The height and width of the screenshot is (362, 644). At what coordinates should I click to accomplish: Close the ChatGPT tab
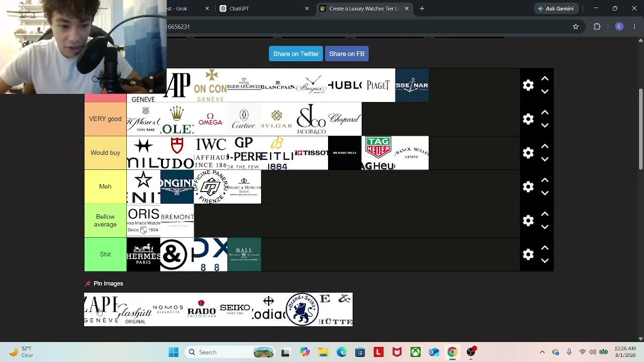(306, 9)
